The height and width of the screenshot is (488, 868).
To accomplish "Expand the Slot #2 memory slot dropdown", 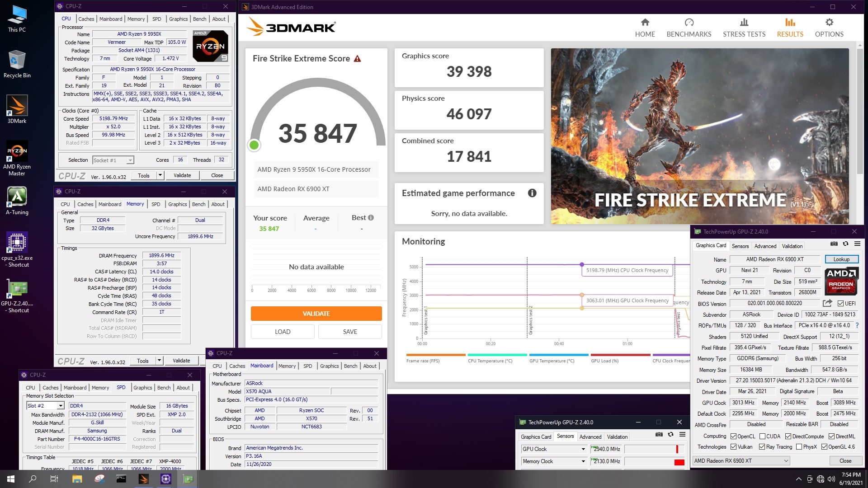I will coord(61,406).
